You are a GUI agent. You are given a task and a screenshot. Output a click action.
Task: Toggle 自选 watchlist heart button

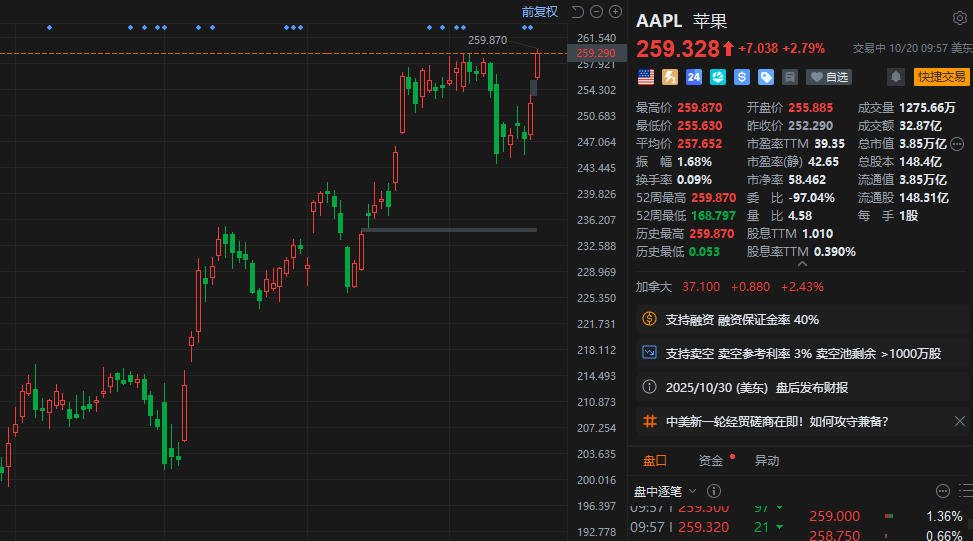point(829,76)
